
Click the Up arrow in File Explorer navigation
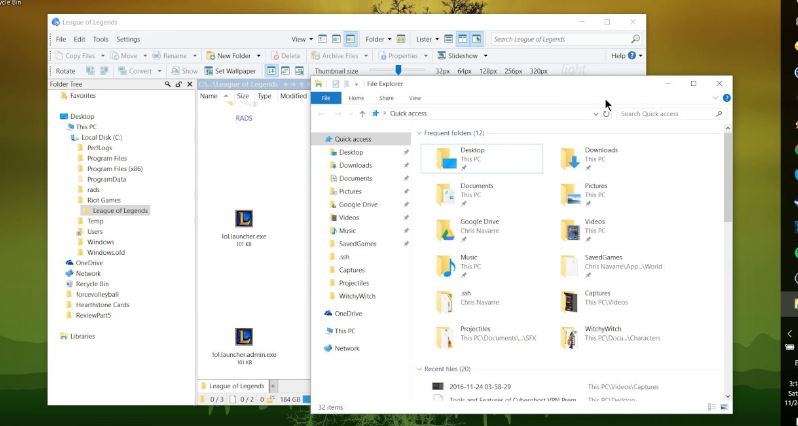(x=362, y=114)
